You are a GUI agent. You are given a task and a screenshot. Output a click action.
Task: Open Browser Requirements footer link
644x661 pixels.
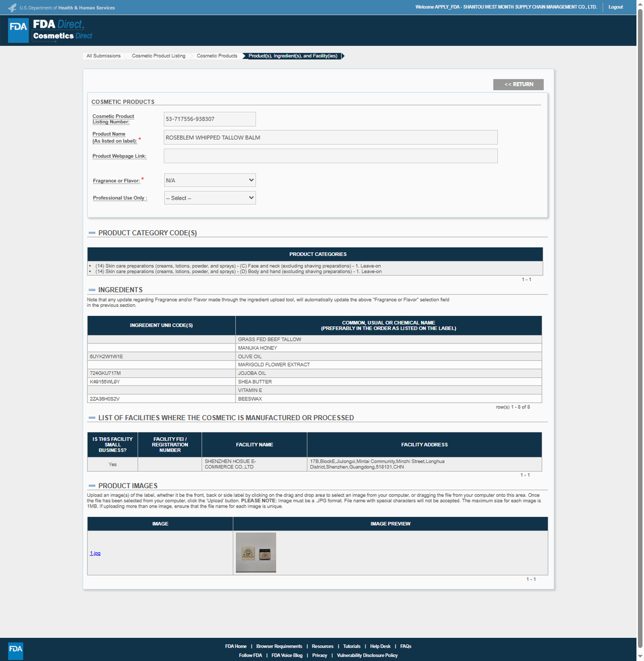coord(279,647)
